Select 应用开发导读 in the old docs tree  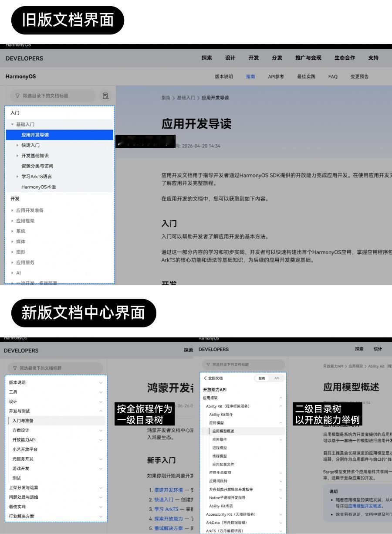coord(59,135)
